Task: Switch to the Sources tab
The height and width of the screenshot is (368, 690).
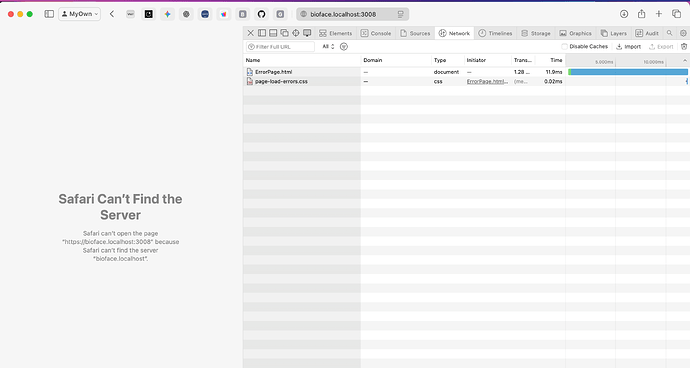Action: pos(415,33)
